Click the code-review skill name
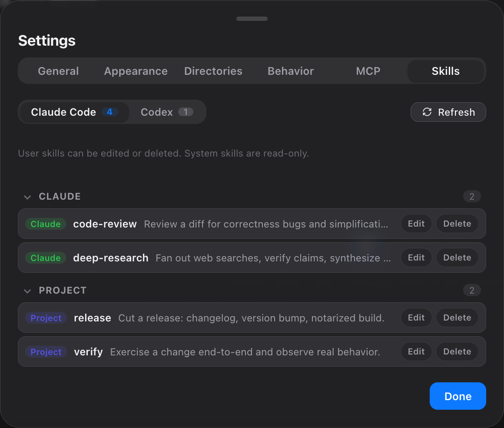This screenshot has width=504, height=428. [105, 224]
